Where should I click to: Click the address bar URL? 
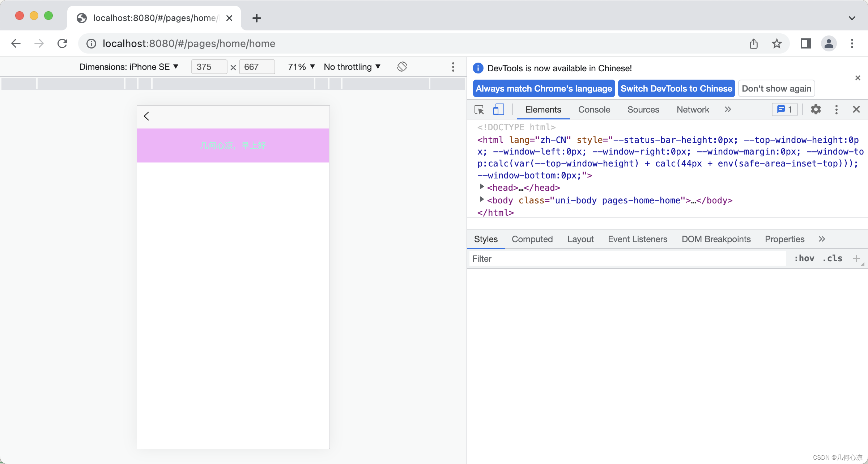click(189, 44)
